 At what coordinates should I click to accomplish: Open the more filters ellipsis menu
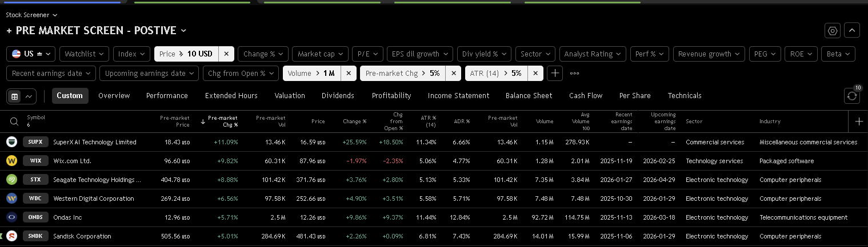[x=574, y=73]
